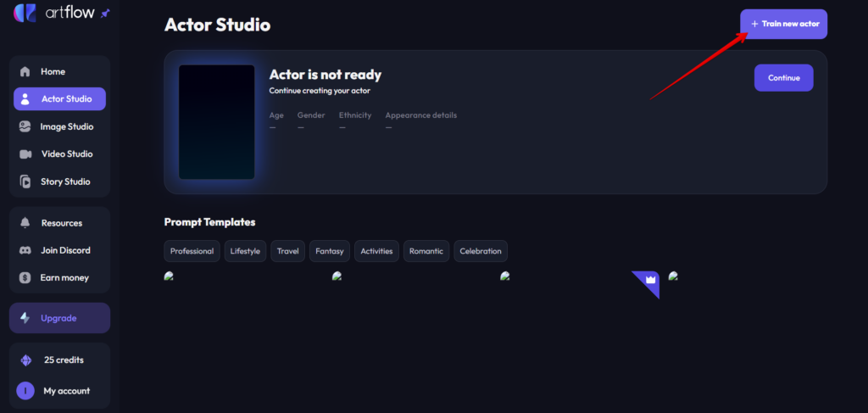Click the Continue button
The height and width of the screenshot is (413, 868).
(784, 77)
